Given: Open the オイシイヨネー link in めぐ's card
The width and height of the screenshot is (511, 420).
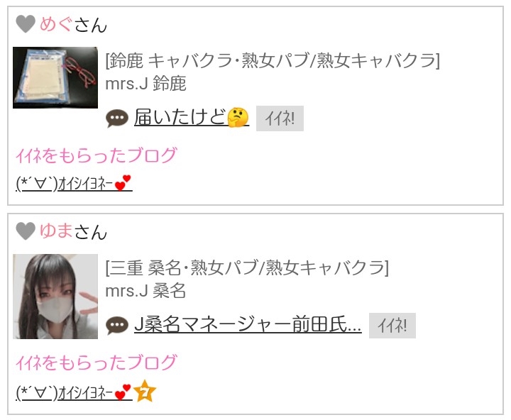Looking at the screenshot, I should pos(74,184).
